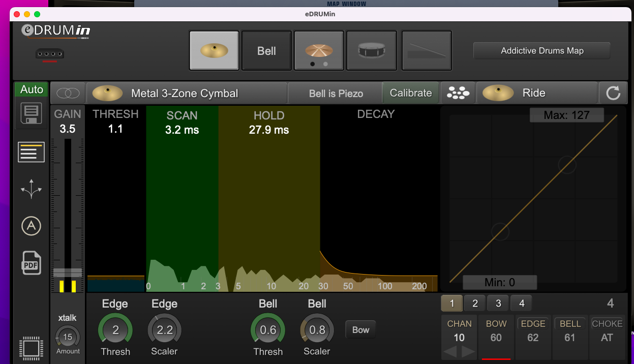Open the Metal 3-Zone Cymbal pad type dropdown

[187, 93]
